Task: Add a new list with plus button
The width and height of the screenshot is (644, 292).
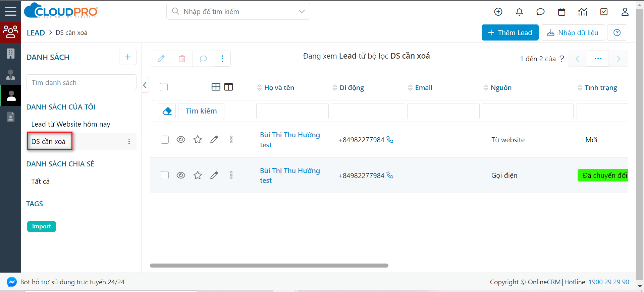Action: (127, 57)
